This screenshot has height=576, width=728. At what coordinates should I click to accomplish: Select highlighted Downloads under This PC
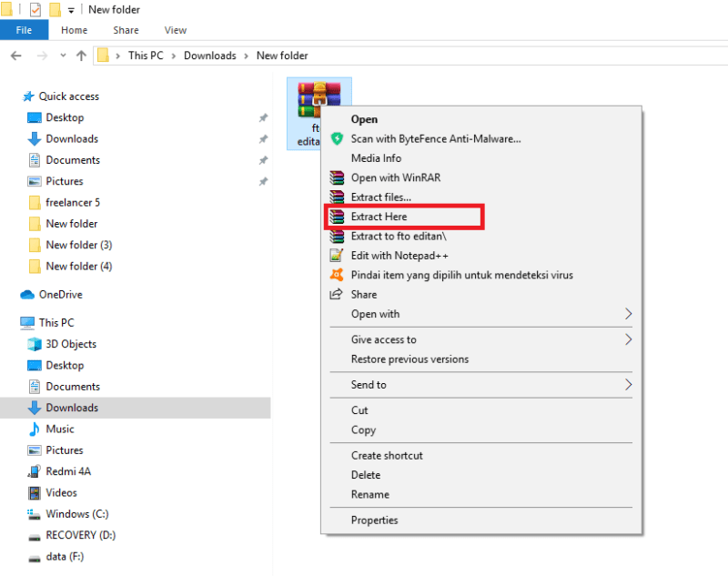click(135, 408)
